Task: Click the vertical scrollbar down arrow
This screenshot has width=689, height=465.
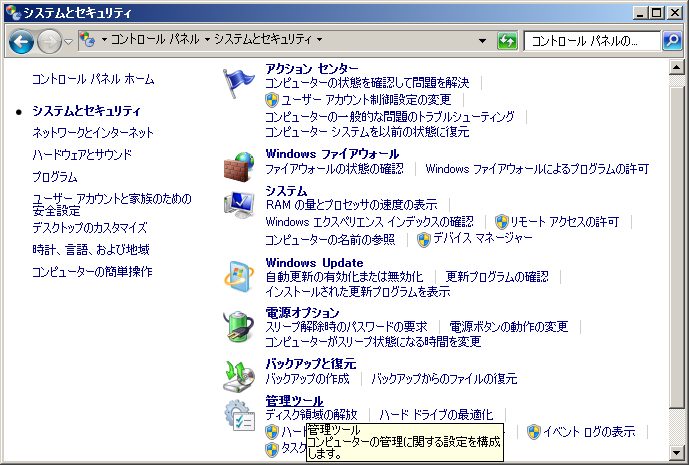Action: (676, 452)
